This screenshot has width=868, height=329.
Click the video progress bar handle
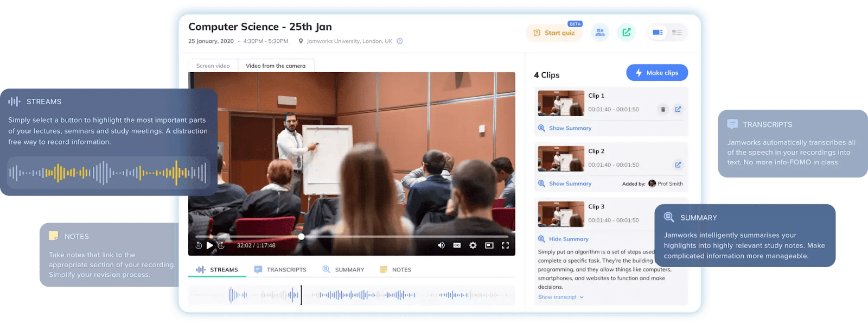301,237
